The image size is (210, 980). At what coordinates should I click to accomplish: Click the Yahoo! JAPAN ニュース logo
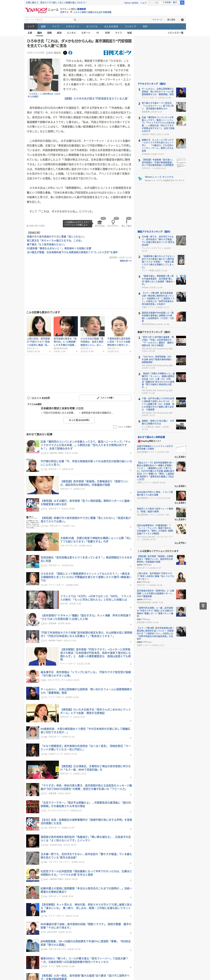coord(42,10)
